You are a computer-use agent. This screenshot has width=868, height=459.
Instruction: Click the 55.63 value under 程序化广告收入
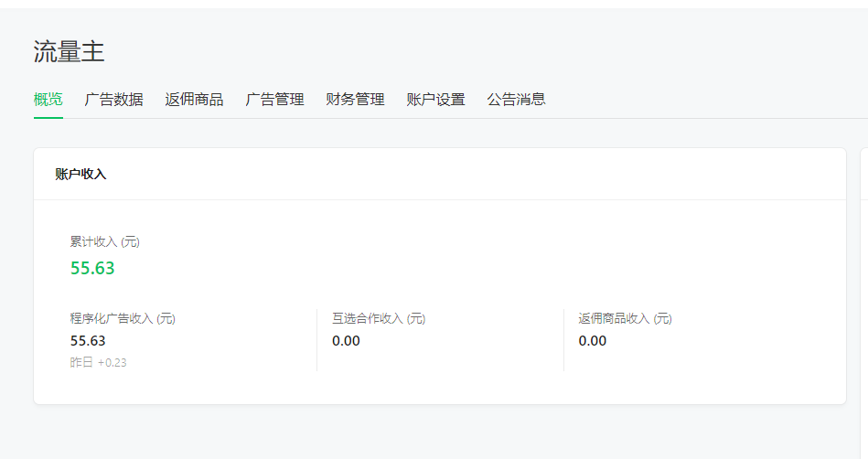pos(88,340)
